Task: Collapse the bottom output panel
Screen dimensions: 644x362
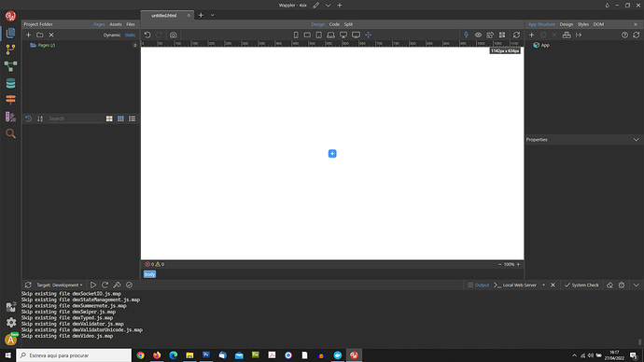Action: (x=637, y=285)
